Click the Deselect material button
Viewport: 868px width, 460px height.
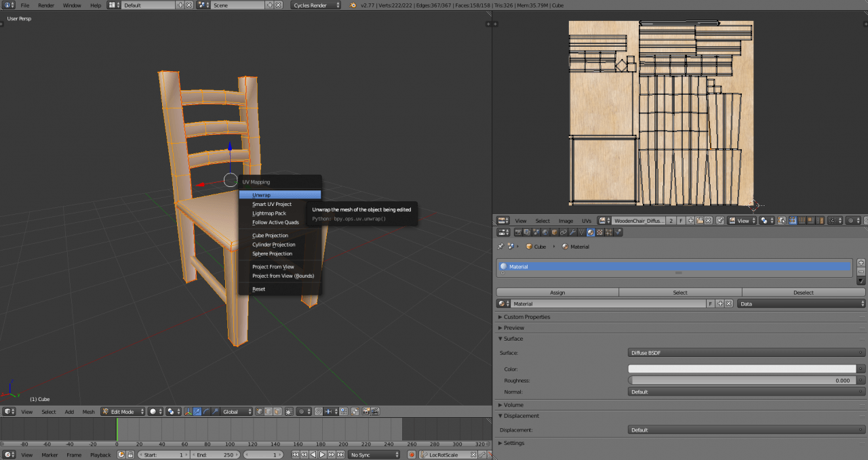pyautogui.click(x=803, y=293)
